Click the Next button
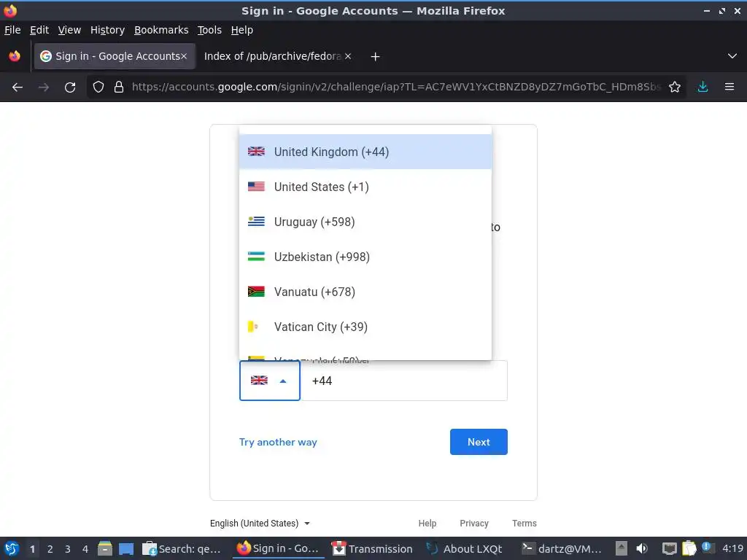 click(479, 442)
